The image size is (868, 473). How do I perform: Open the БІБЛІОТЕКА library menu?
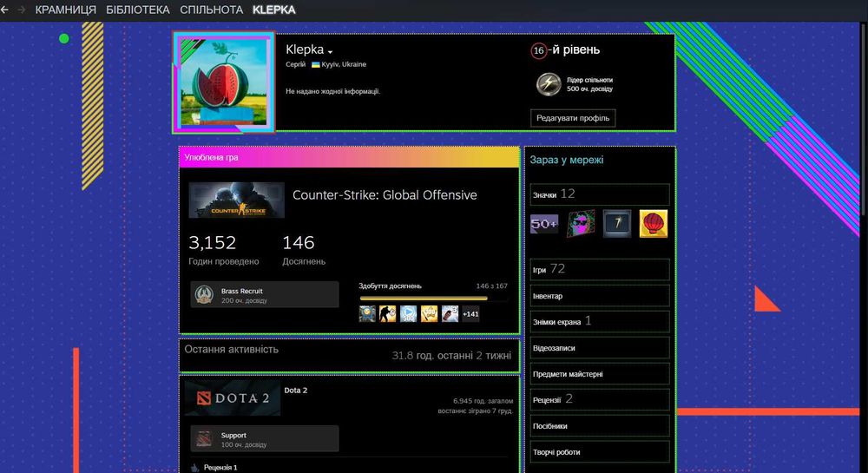point(138,10)
